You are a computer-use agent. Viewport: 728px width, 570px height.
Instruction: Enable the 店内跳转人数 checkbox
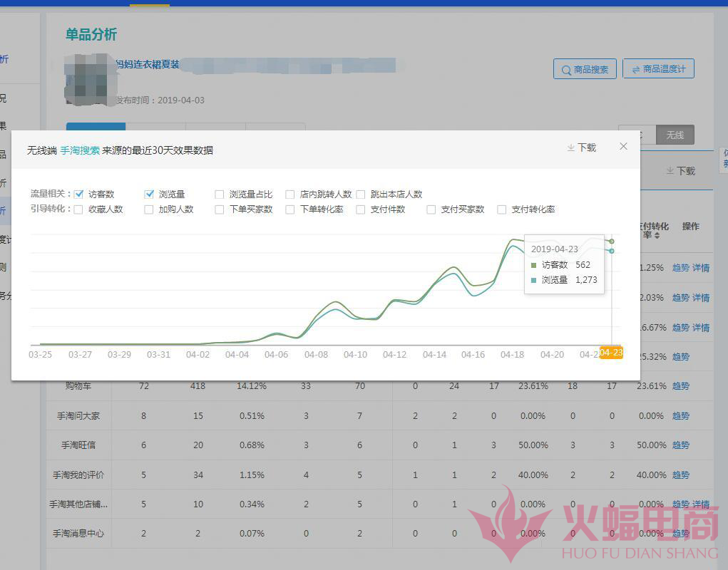[290, 195]
